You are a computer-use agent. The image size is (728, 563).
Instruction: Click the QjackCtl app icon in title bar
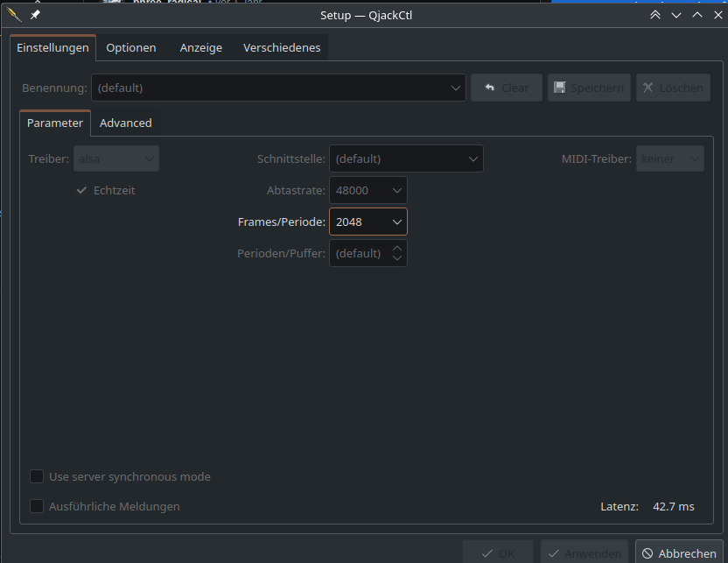14,15
